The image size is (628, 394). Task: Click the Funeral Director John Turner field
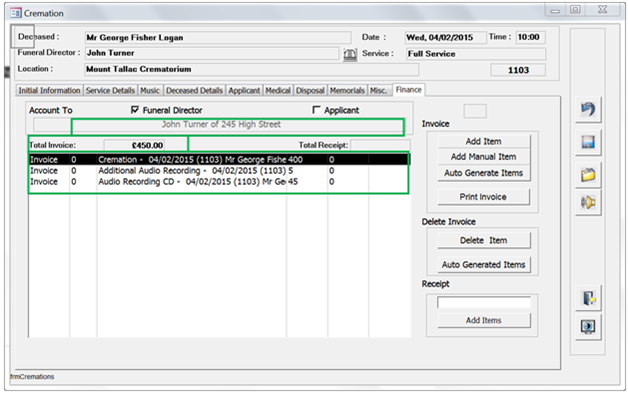[x=212, y=53]
